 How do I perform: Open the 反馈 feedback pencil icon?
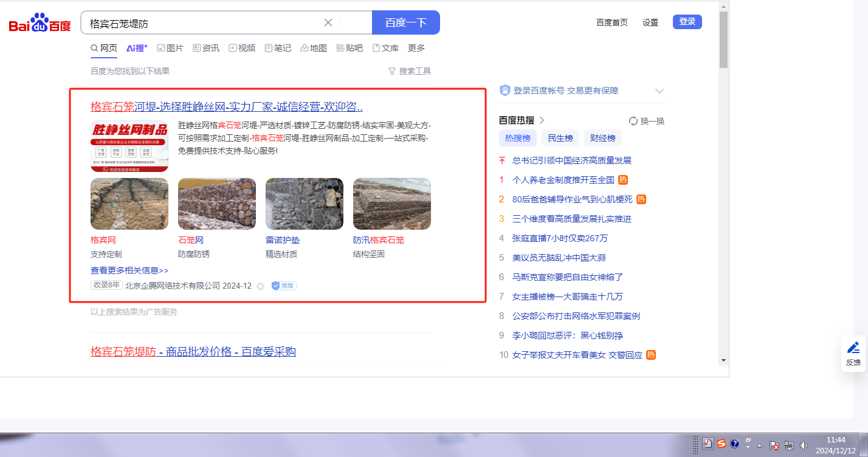[853, 348]
